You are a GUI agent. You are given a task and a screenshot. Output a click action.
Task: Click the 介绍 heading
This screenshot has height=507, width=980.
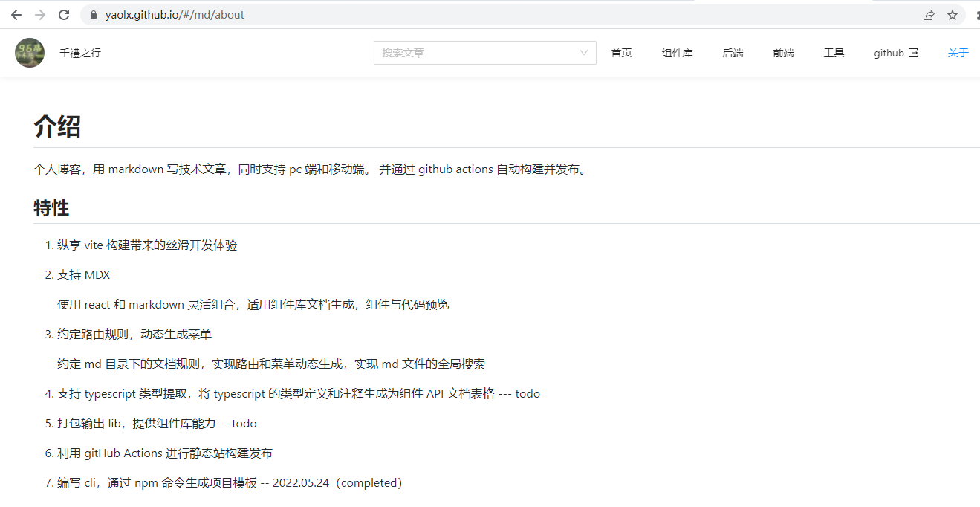57,126
